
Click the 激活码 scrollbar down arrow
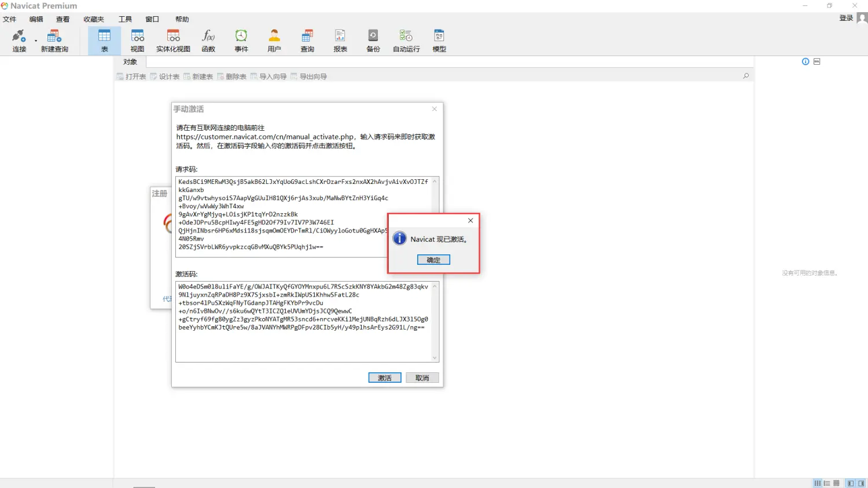[x=435, y=358]
